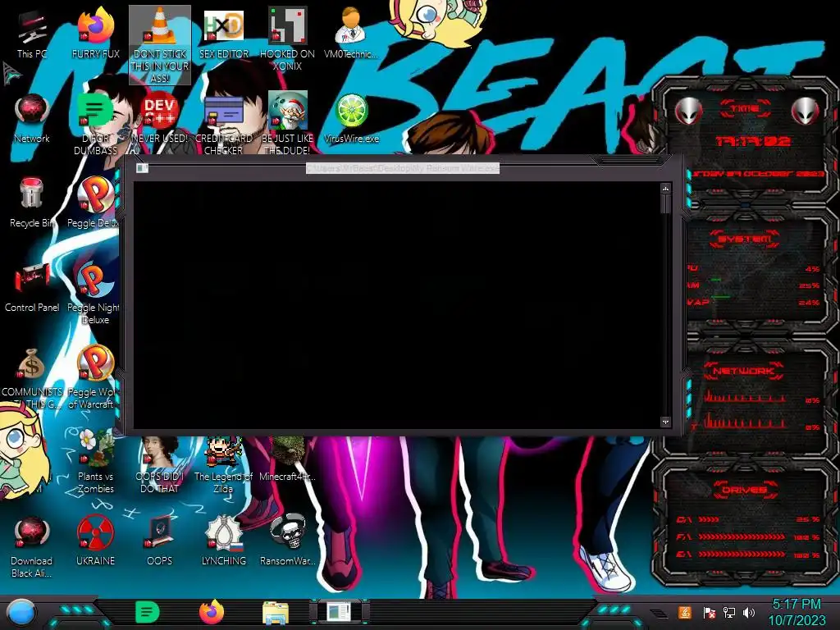Open the NEVER USED! Dev C++ icon

pos(160,119)
